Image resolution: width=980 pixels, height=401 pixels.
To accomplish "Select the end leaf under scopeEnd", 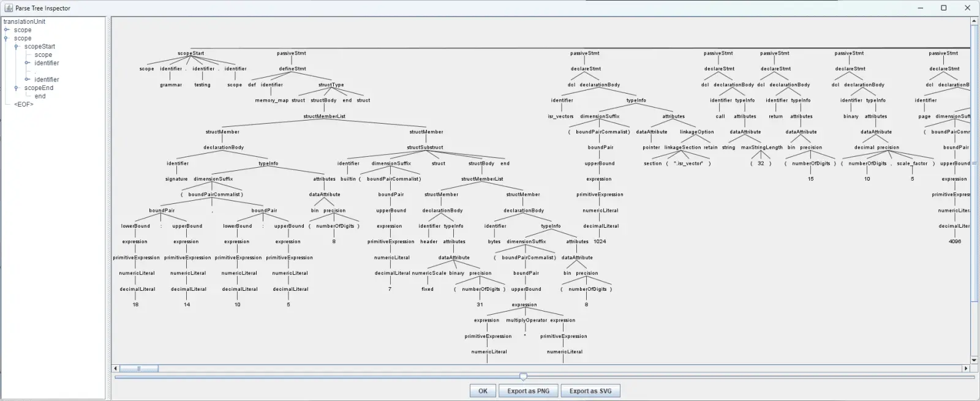I will point(40,96).
